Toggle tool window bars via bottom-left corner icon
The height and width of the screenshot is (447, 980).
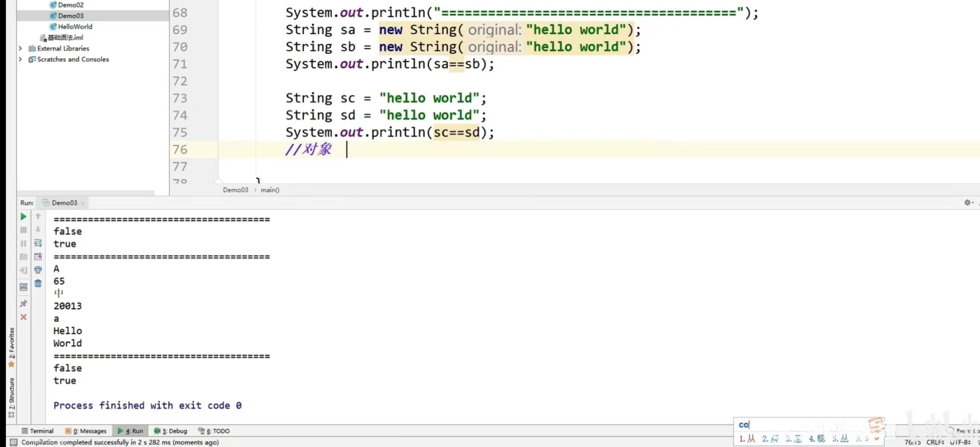pos(13,442)
